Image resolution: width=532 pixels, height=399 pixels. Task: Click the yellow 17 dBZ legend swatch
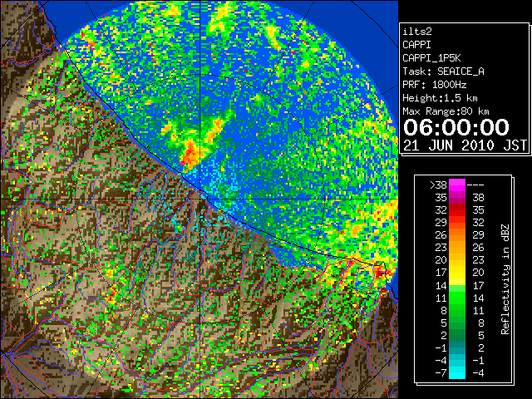(x=457, y=273)
